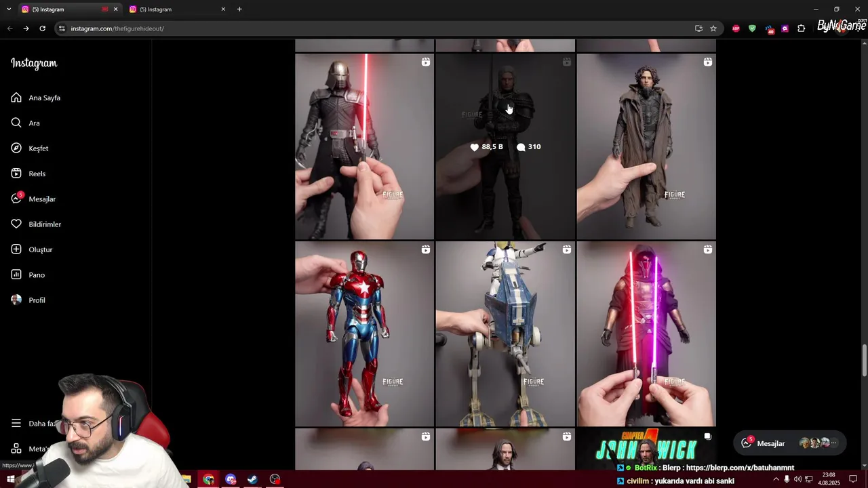Click the taskbar clock showing 23:08
Image resolution: width=868 pixels, height=488 pixels.
click(828, 479)
